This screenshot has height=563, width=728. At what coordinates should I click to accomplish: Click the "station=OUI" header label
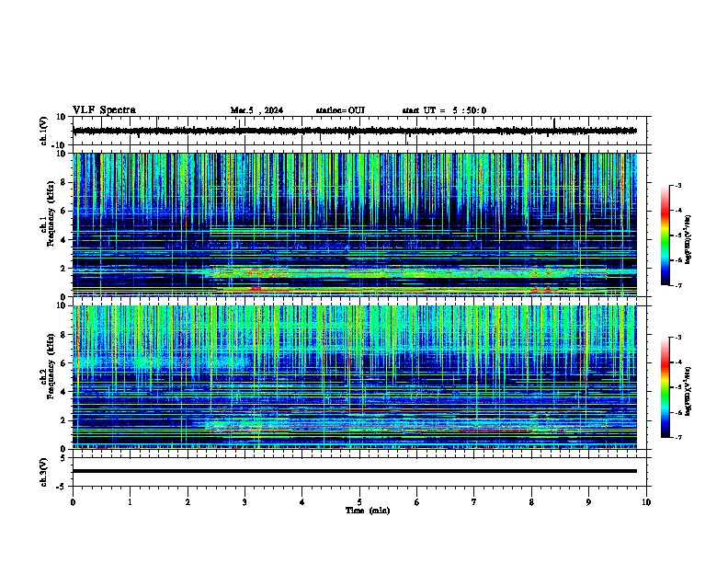[x=340, y=110]
